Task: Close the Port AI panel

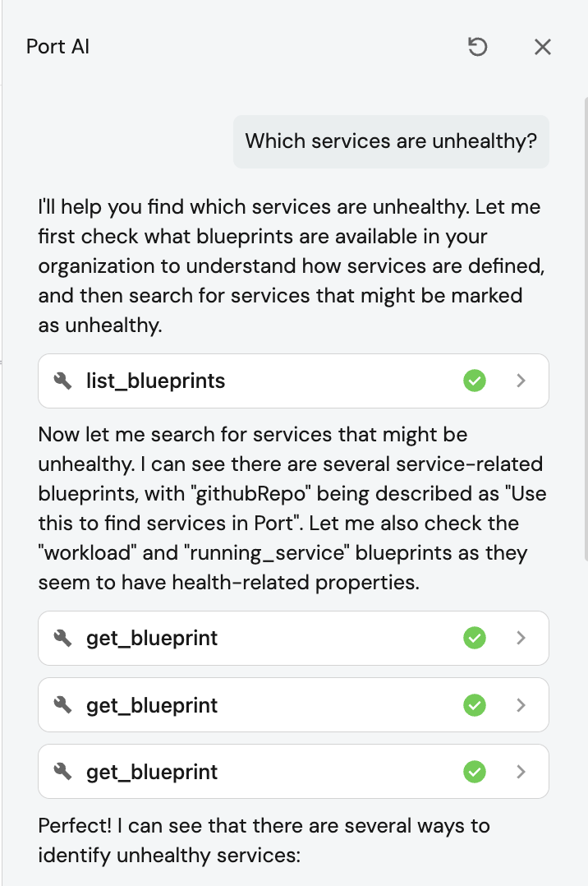Action: [542, 47]
